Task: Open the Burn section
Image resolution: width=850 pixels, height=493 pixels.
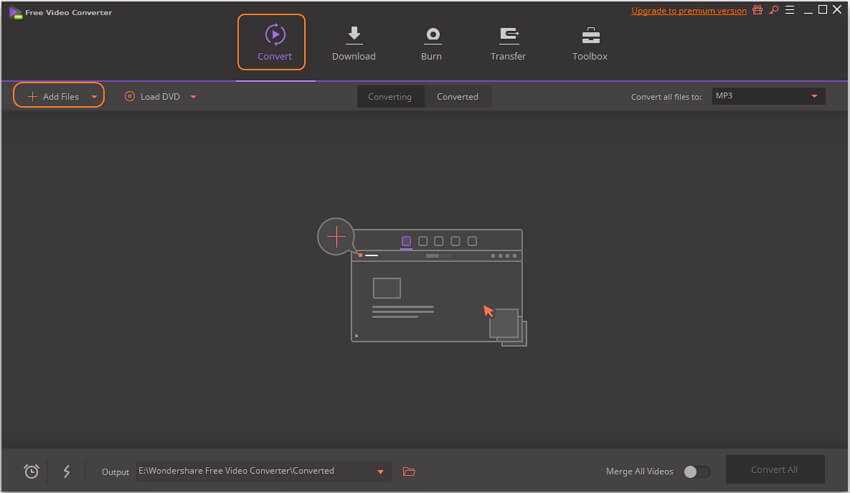Action: 431,44
